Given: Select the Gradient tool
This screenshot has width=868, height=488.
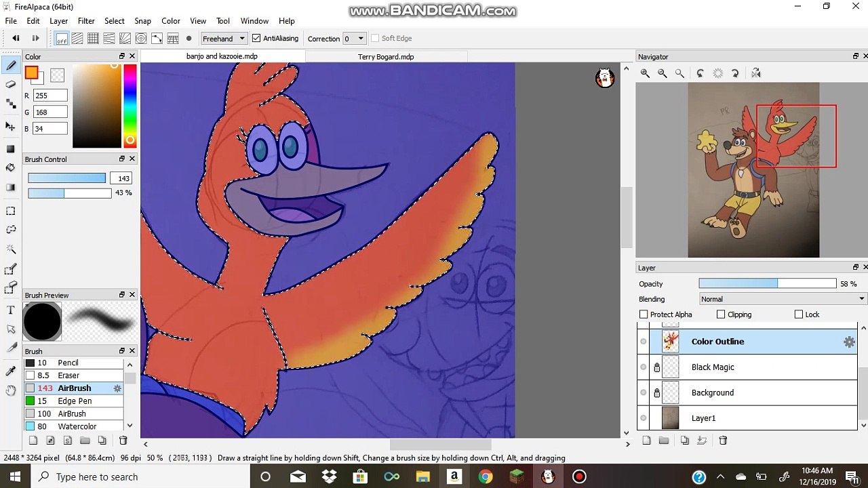Looking at the screenshot, I should (x=11, y=187).
